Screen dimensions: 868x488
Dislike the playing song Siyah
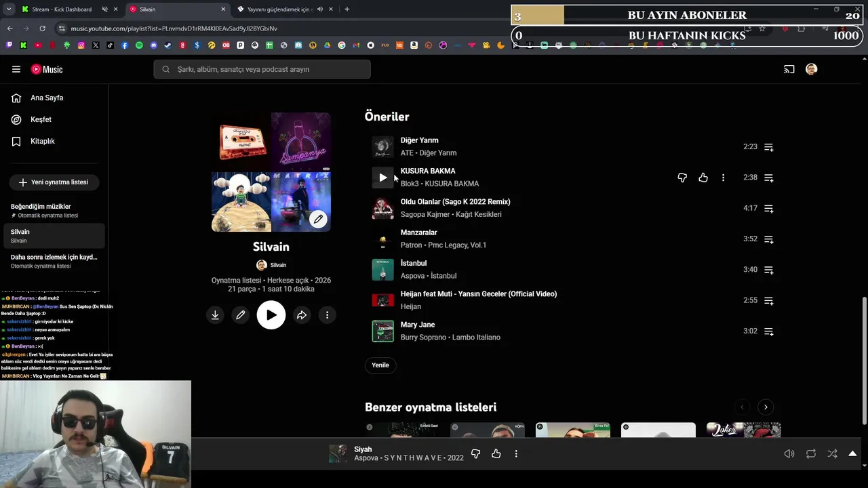coord(475,453)
